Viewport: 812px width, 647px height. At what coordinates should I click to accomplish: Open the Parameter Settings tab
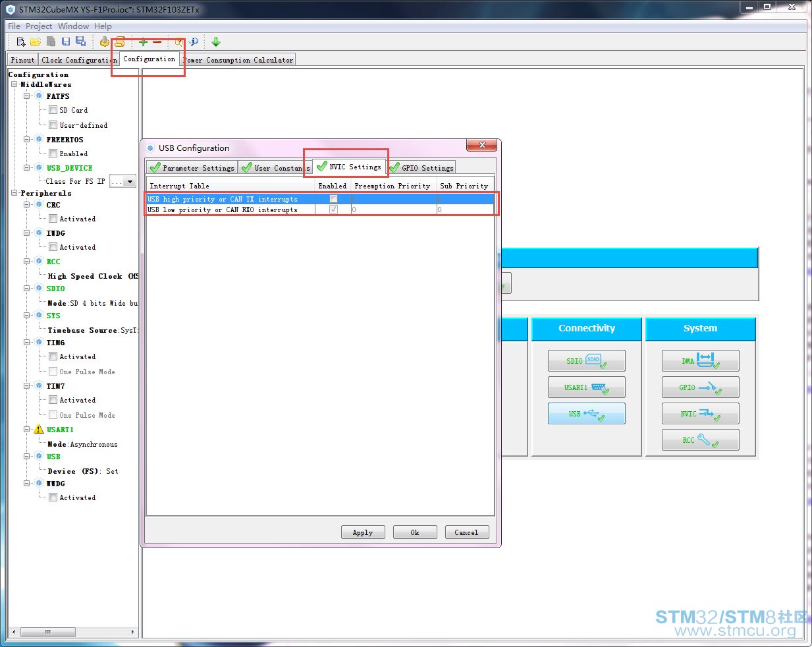(x=192, y=168)
